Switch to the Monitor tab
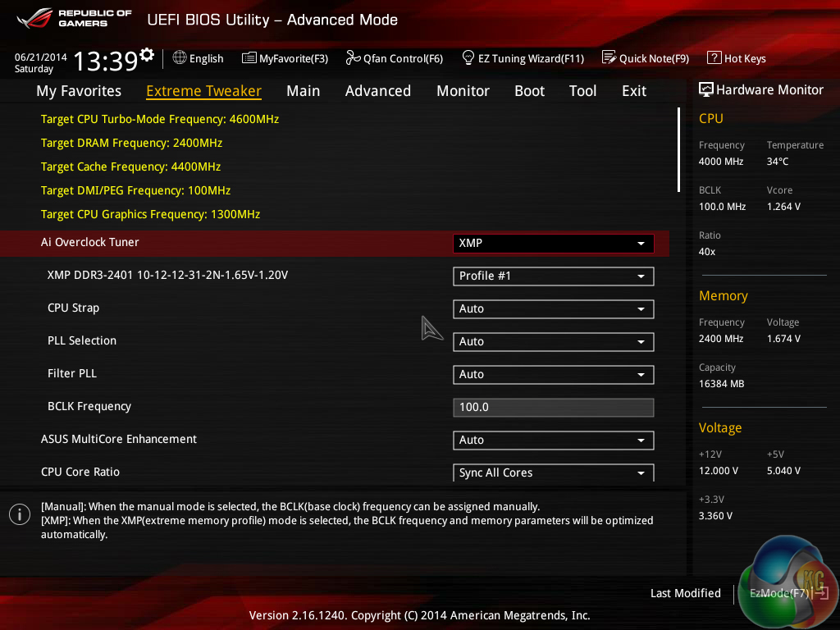 [x=463, y=91]
